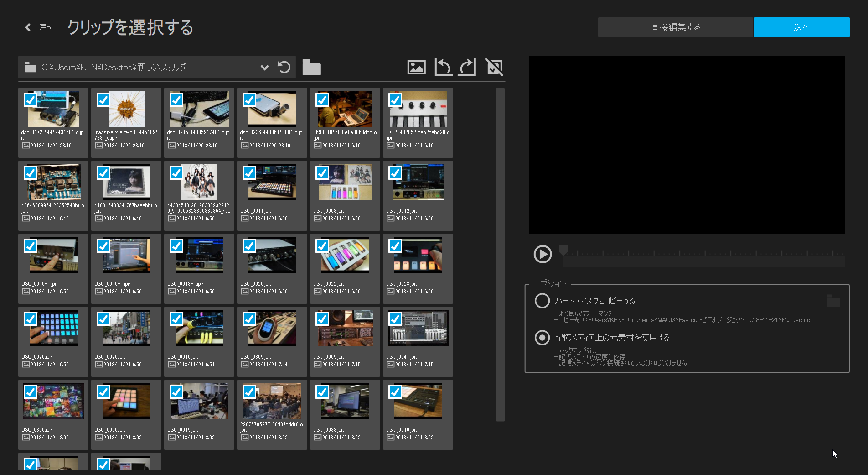
Task: Select the DSC_0026.jpg thumbnail
Action: click(x=126, y=328)
